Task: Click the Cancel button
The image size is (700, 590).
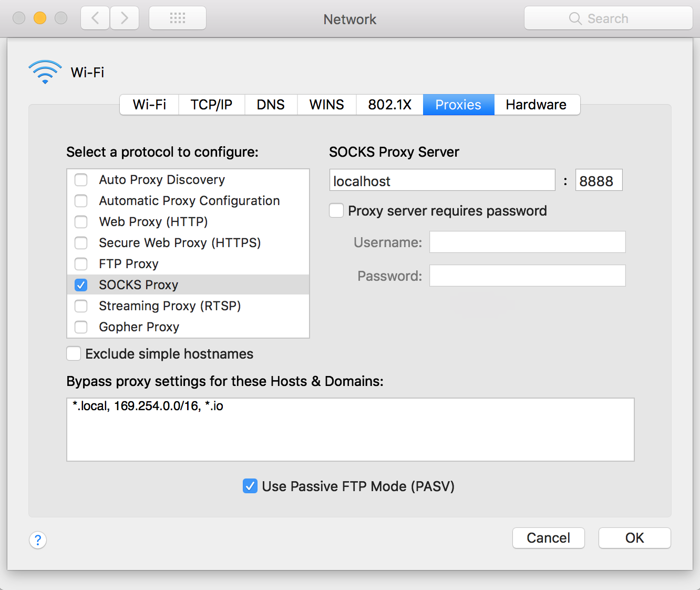Action: click(548, 537)
